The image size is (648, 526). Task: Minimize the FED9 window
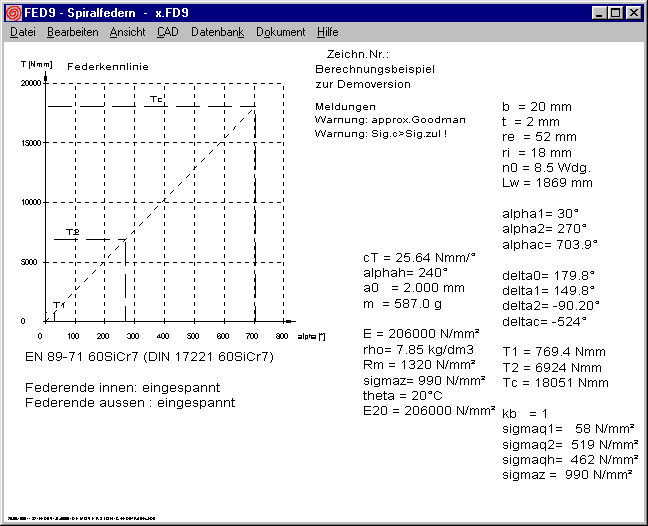599,13
